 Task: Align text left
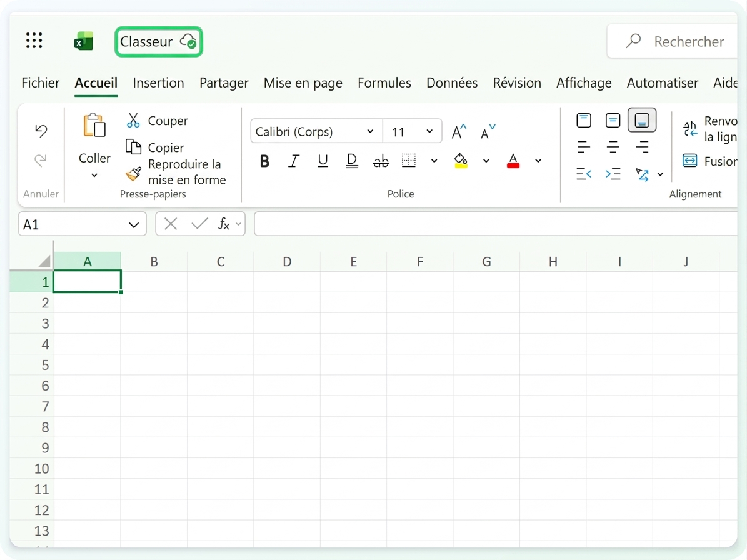[584, 147]
